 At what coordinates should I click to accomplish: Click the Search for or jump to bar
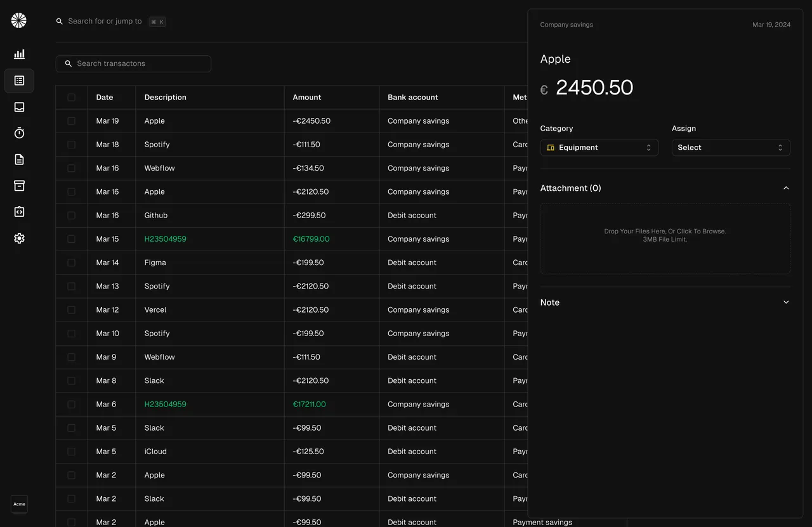click(111, 21)
